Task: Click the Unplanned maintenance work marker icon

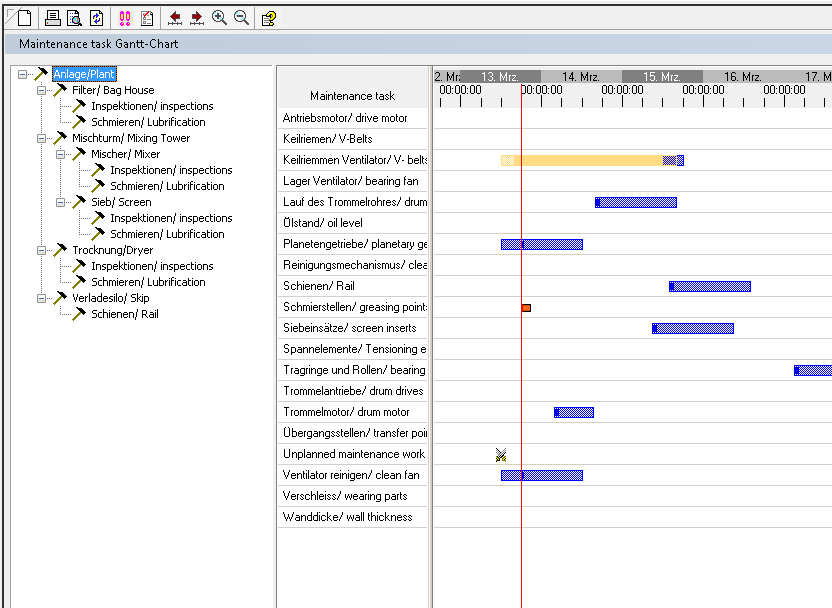Action: (x=501, y=455)
